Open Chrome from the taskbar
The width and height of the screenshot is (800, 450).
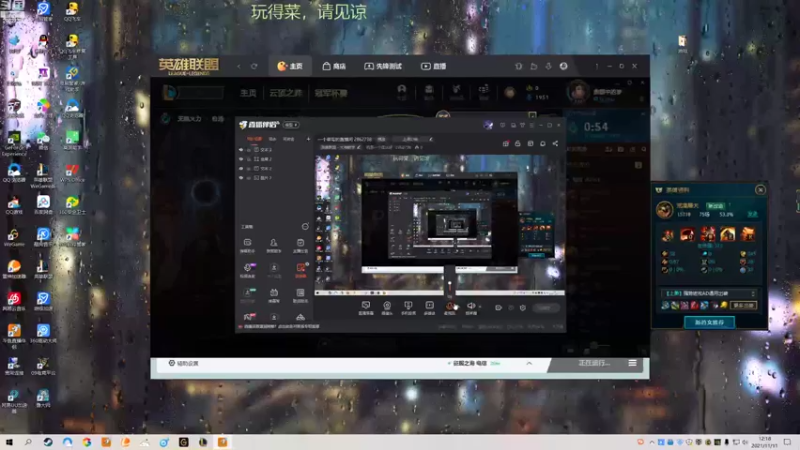[87, 442]
